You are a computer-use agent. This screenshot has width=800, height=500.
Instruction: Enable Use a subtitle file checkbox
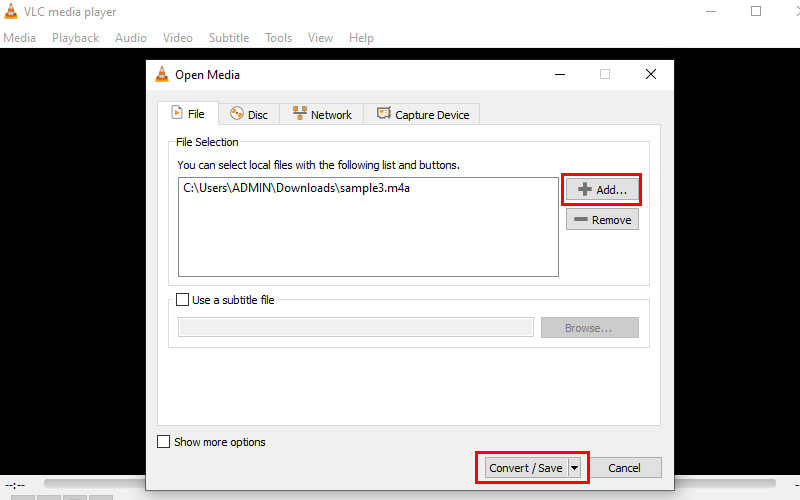point(182,299)
